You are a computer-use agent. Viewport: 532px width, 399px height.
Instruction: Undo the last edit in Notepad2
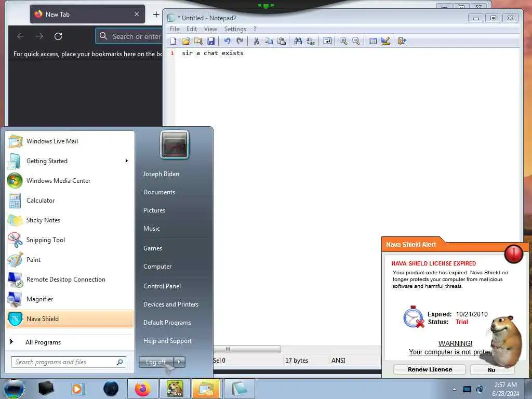tap(228, 41)
